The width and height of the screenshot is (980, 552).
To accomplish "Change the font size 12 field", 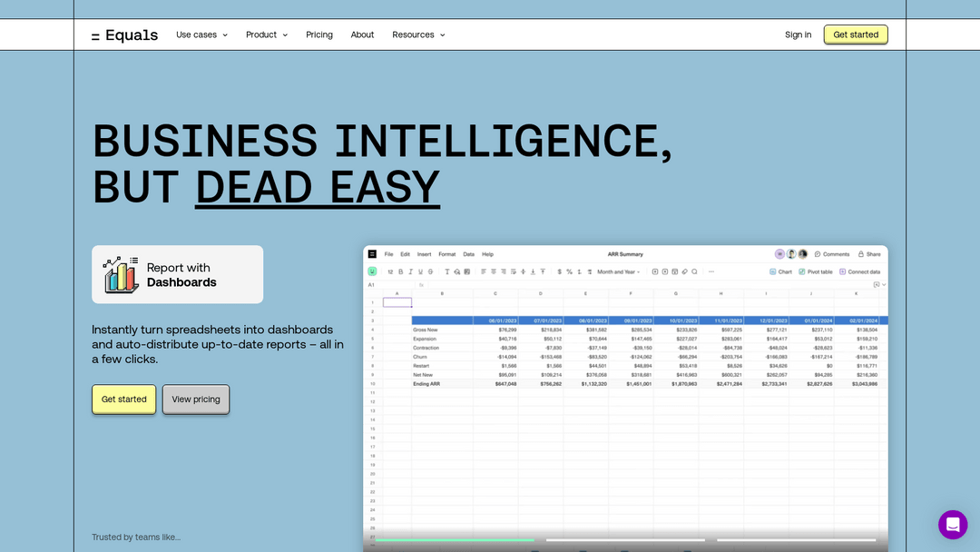I will (390, 272).
